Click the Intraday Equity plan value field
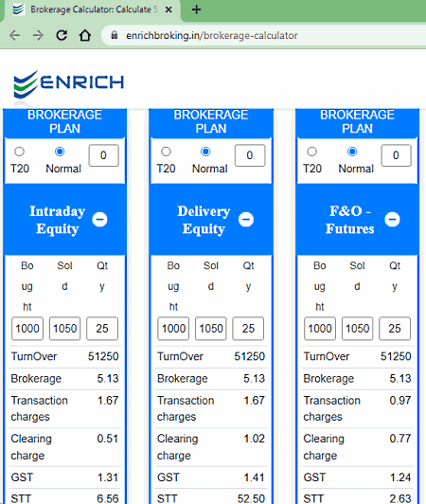426x504 pixels. tap(104, 155)
